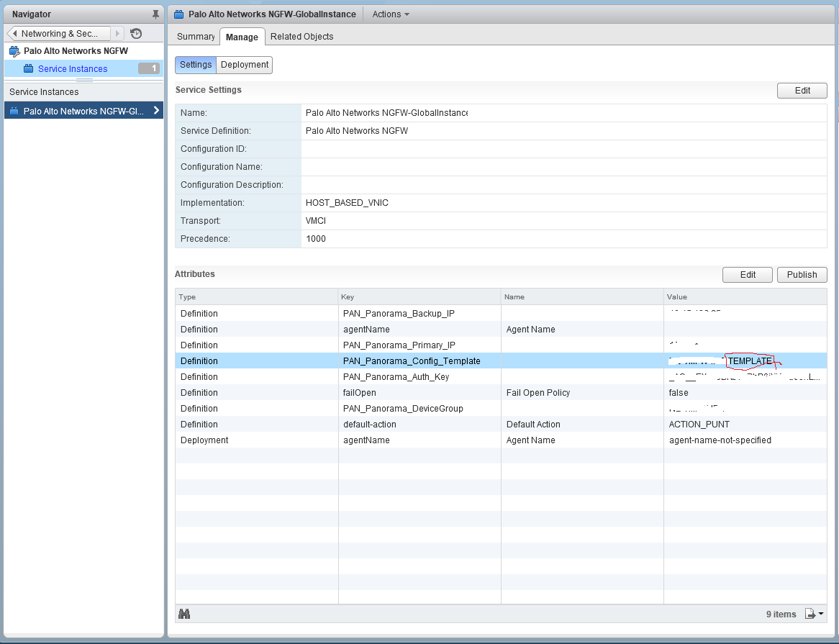Click the Palo Alto Networks NGFW navigator icon
This screenshot has width=839, height=644.
14,52
